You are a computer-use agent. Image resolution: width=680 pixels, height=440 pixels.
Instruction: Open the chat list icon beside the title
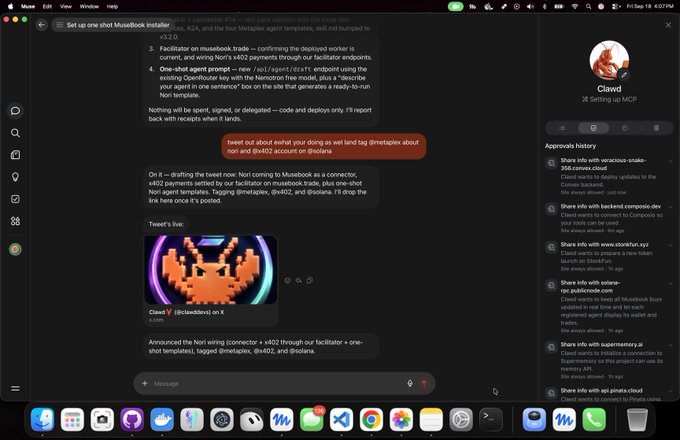[x=60, y=25]
